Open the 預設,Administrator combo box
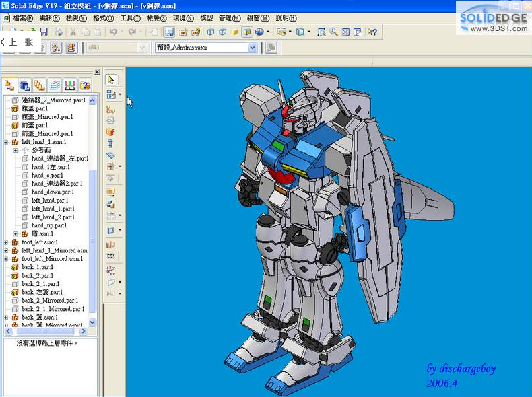Viewport: 532px width, 397px height. pos(206,48)
